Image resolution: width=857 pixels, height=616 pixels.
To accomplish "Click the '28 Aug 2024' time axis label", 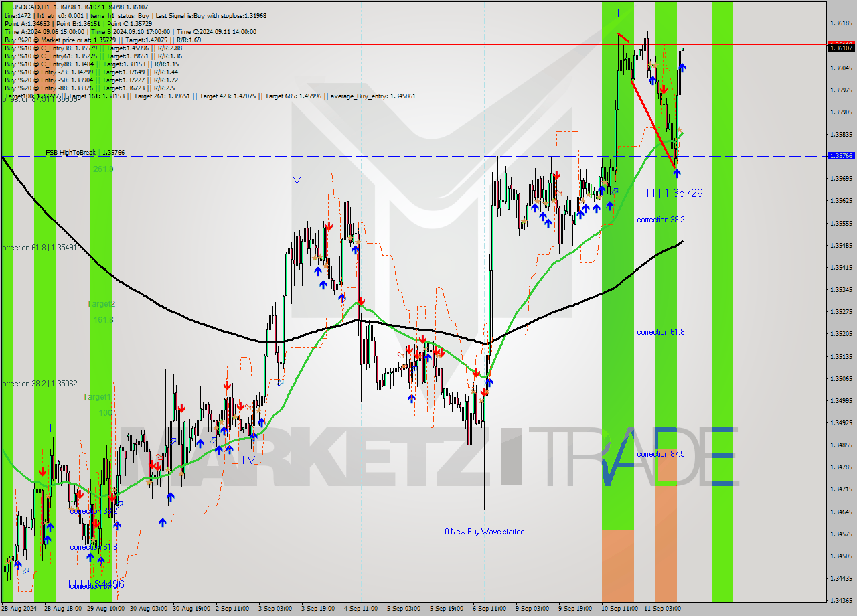I will pyautogui.click(x=19, y=609).
